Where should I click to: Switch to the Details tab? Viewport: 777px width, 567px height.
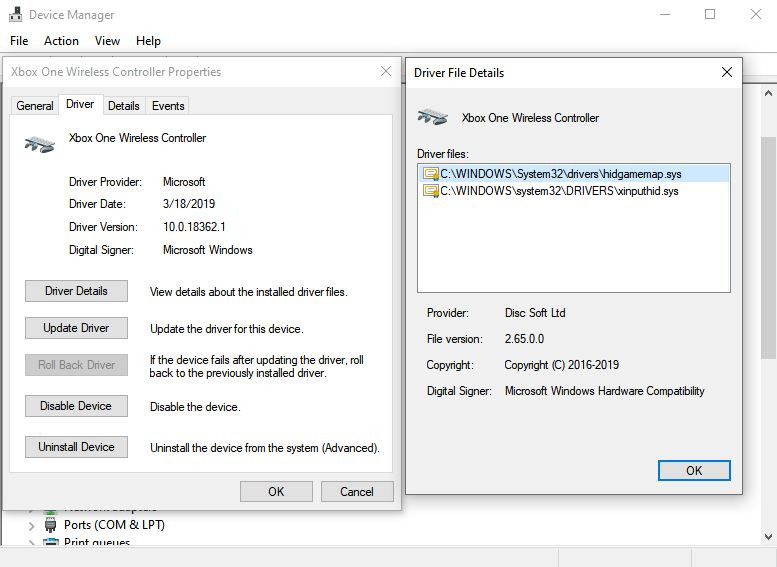click(123, 106)
